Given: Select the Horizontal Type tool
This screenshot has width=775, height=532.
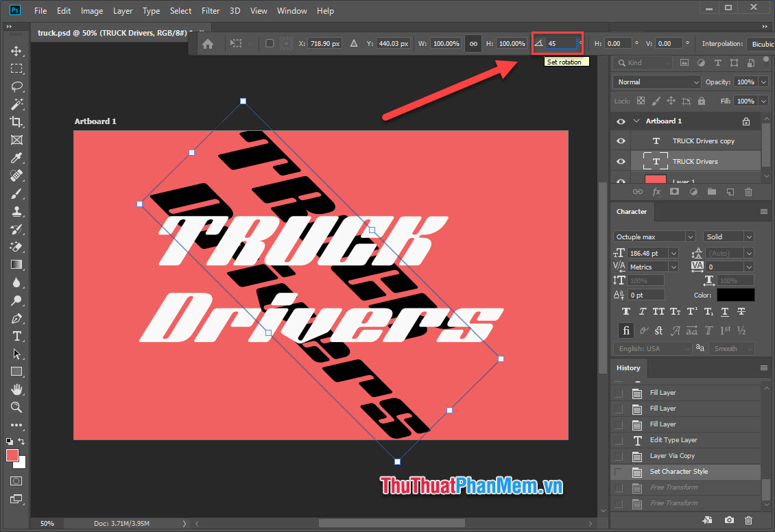Looking at the screenshot, I should (x=16, y=337).
